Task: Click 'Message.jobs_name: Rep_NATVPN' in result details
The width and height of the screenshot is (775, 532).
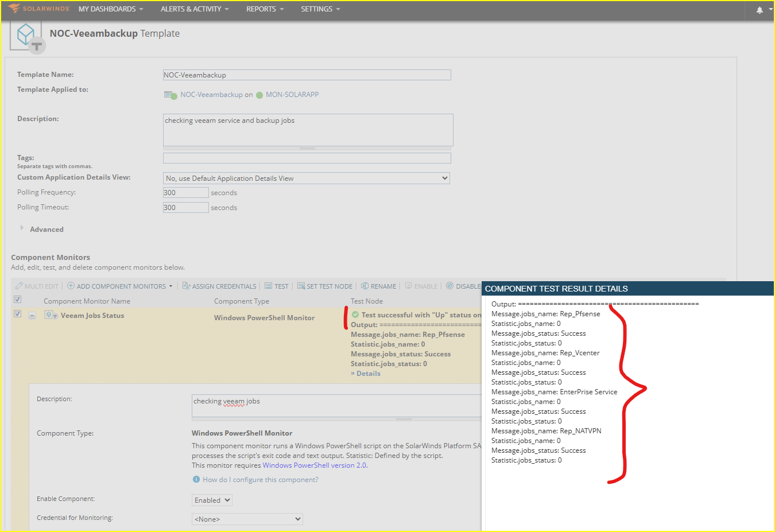Action: 547,431
